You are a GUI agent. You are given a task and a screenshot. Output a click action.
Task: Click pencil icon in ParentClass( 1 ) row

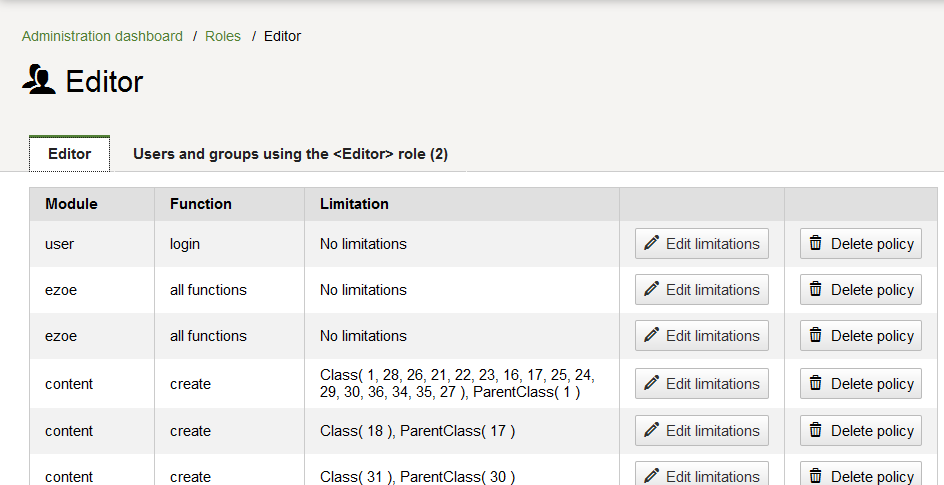point(651,383)
